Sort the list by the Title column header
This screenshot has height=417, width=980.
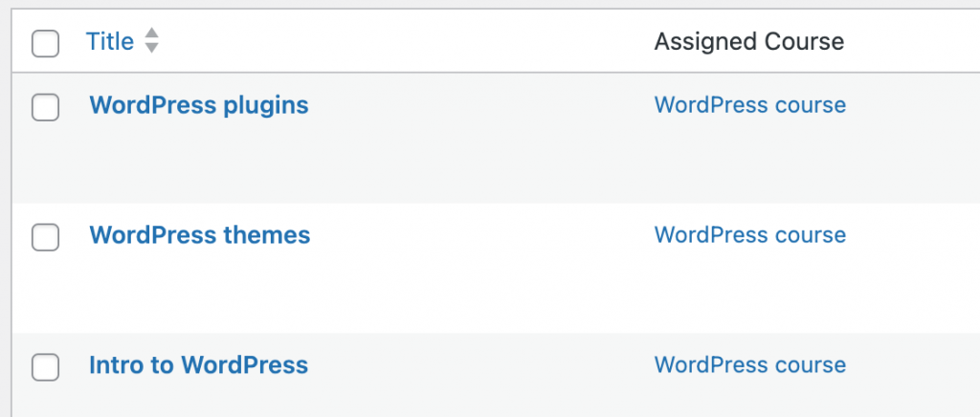click(x=110, y=41)
